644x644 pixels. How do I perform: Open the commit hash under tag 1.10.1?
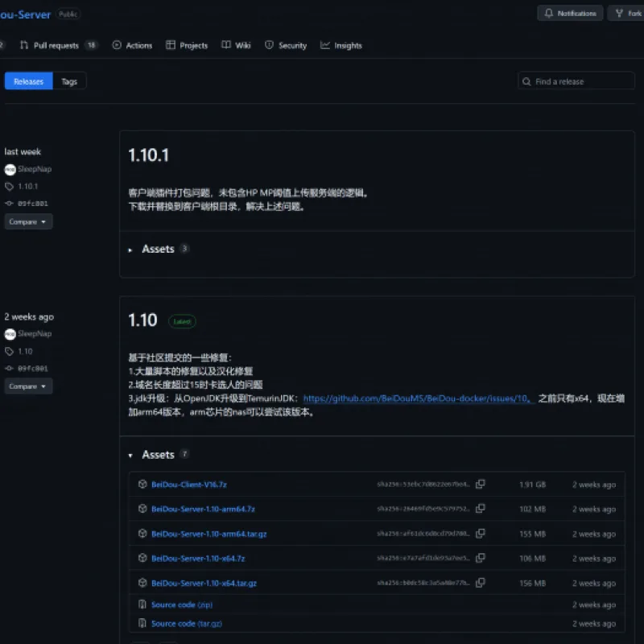[x=33, y=204]
